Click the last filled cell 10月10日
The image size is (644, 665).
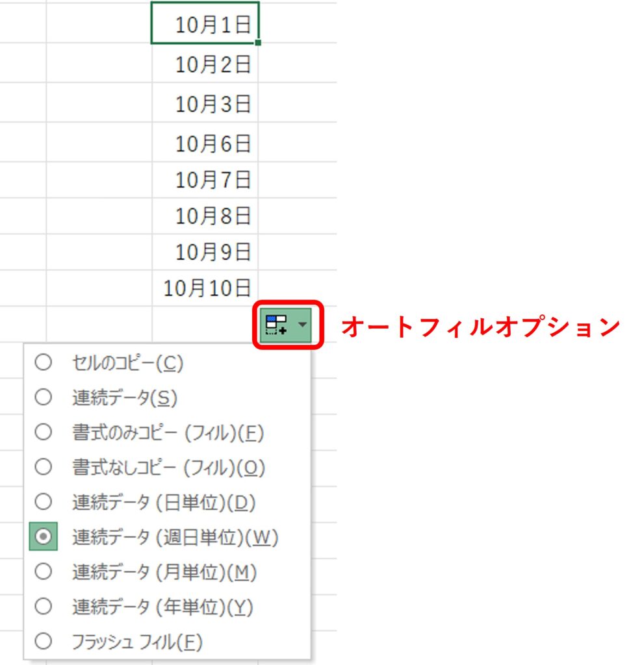205,288
